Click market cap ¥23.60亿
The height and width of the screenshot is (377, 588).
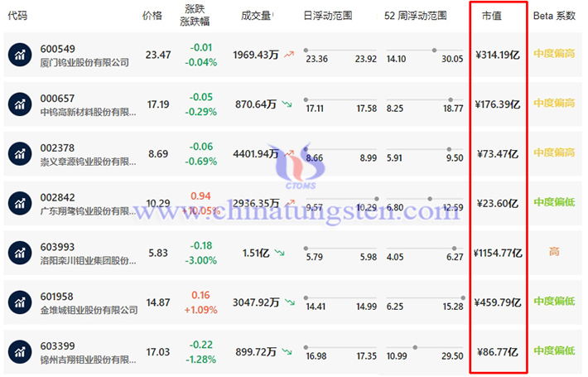coord(498,203)
